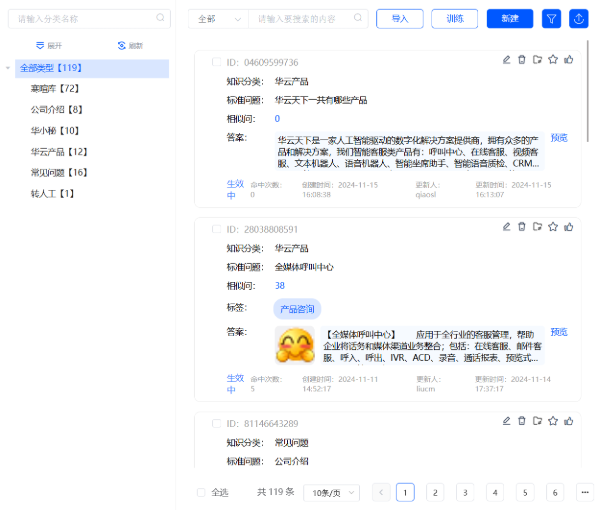Screen dimensions: 600x510
Task: Delete the entry with ID 04609599736
Action: [x=522, y=60]
